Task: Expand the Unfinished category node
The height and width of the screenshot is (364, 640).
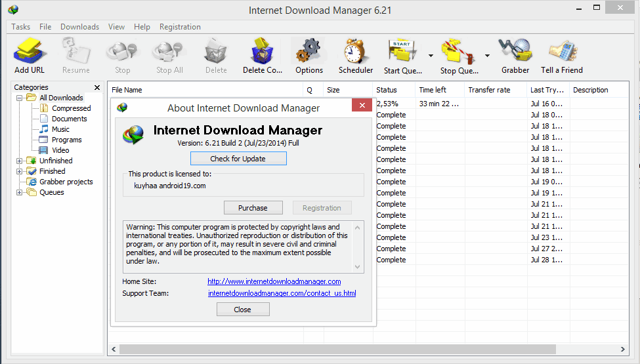Action: (x=19, y=161)
